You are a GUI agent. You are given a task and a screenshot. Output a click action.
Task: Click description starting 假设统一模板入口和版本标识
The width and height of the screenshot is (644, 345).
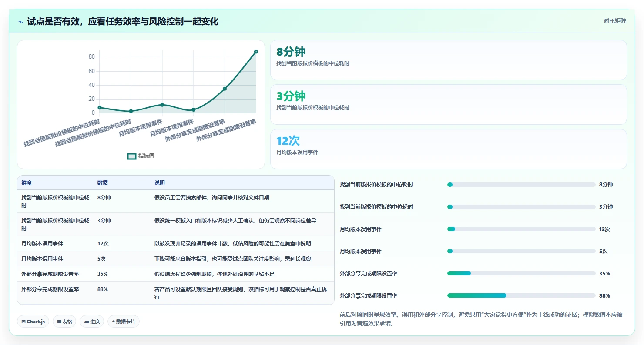[x=235, y=220]
